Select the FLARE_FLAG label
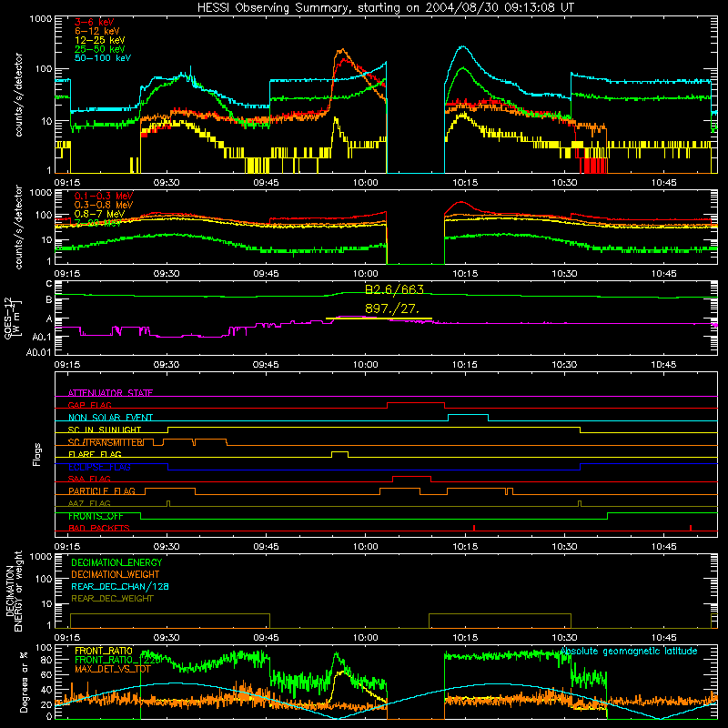Image resolution: width=728 pixels, height=728 pixels. click(x=95, y=454)
